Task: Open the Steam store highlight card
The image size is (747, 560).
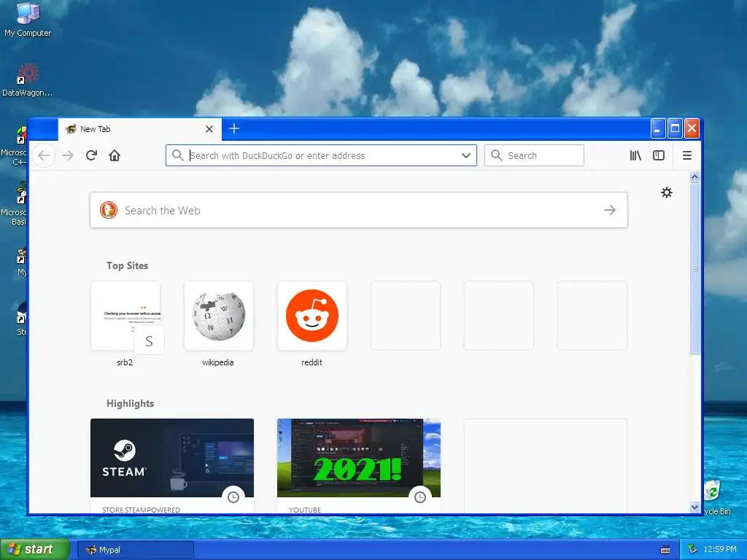Action: click(x=172, y=466)
